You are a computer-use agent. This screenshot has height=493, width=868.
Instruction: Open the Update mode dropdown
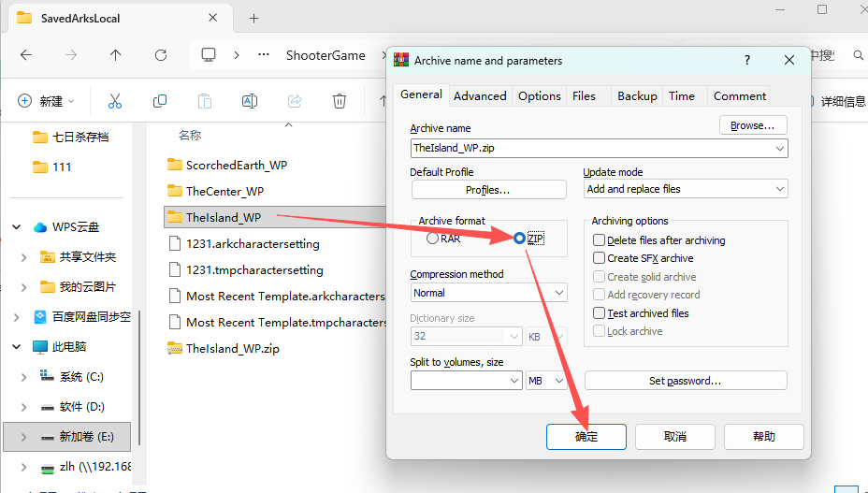click(x=685, y=189)
